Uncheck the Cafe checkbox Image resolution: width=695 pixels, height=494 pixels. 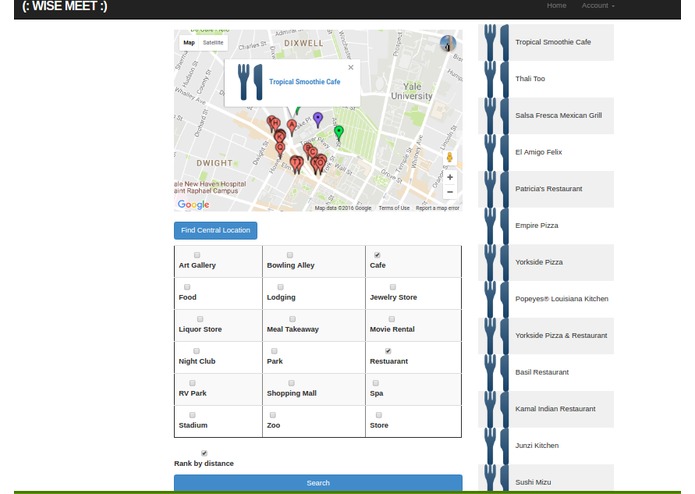point(377,255)
